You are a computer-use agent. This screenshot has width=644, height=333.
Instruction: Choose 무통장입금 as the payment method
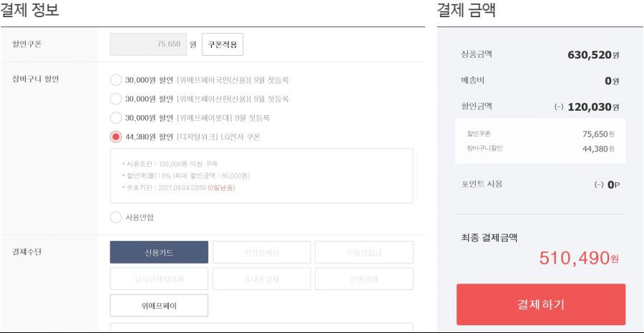(364, 252)
